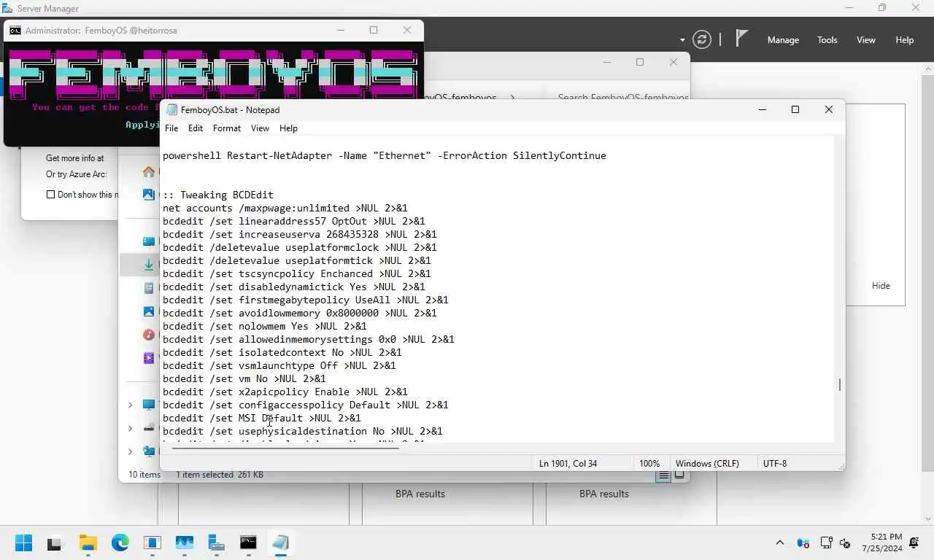Open the Windows Start menu
This screenshot has height=560, width=934.
[x=23, y=542]
